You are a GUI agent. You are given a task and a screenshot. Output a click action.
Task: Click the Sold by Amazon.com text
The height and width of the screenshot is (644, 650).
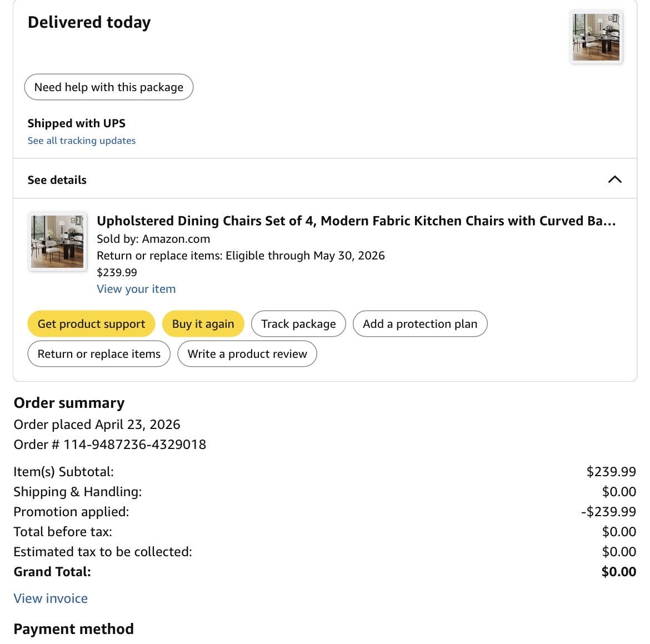(x=153, y=239)
